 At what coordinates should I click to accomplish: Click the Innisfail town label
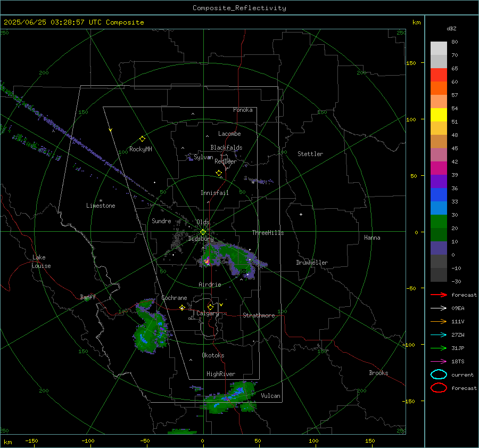click(214, 193)
